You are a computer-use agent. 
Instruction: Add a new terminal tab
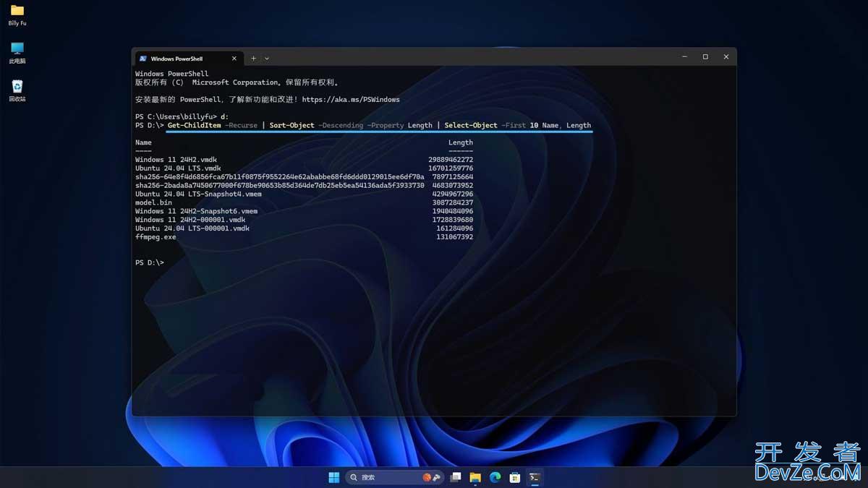253,59
